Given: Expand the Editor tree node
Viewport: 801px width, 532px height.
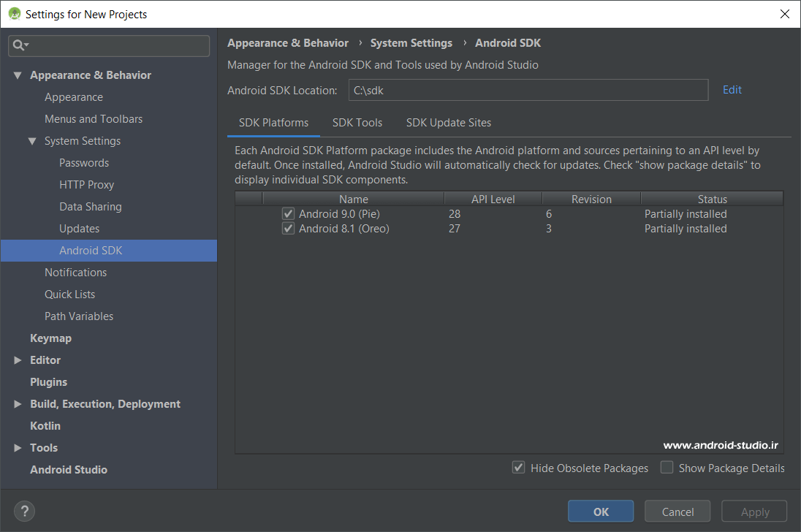Looking at the screenshot, I should 18,360.
